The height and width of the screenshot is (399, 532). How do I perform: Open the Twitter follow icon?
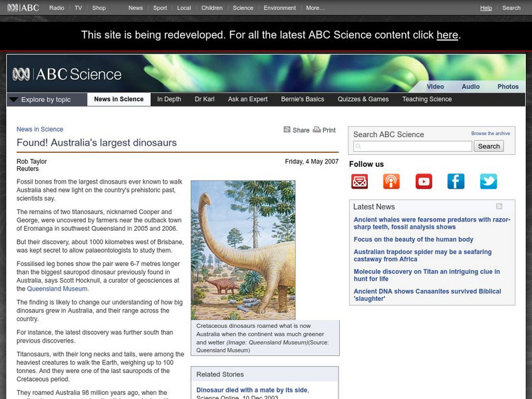[x=489, y=181]
